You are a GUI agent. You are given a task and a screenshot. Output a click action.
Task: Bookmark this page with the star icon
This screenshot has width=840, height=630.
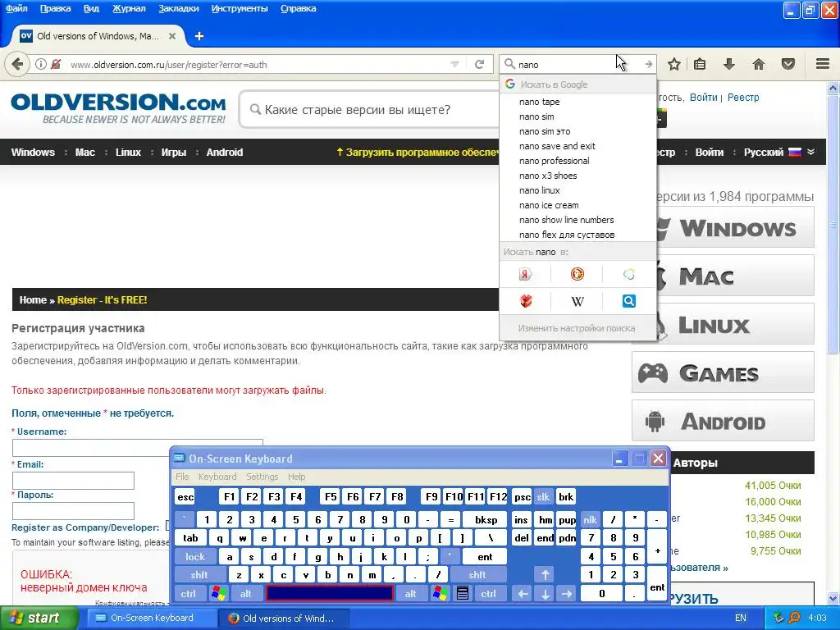coord(674,64)
